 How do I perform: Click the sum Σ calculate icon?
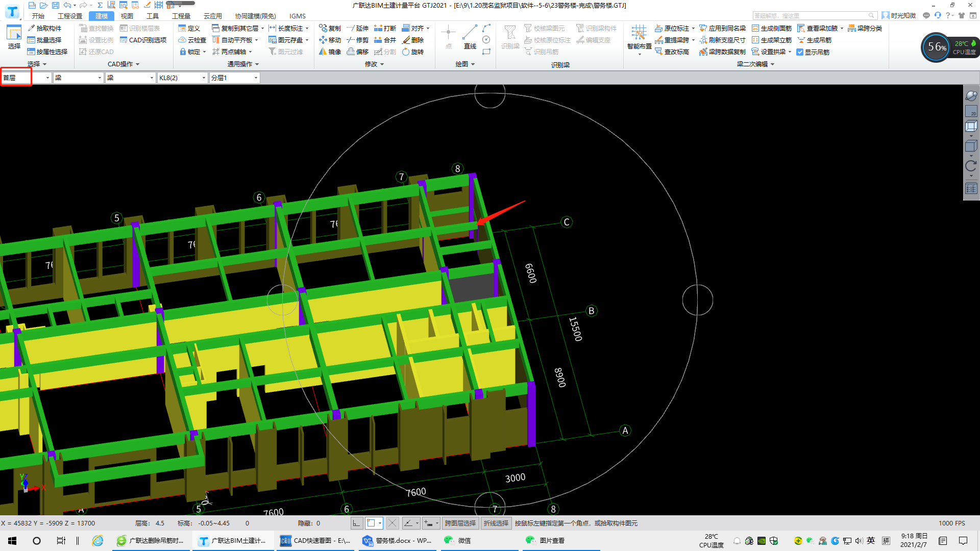(x=100, y=5)
